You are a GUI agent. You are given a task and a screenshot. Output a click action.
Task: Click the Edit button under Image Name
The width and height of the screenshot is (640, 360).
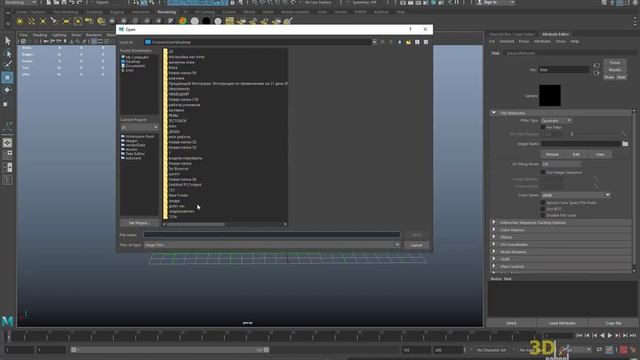pos(576,154)
